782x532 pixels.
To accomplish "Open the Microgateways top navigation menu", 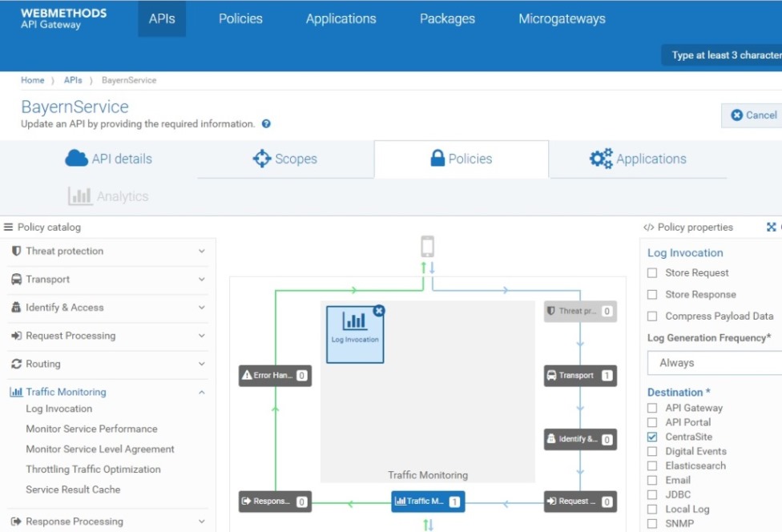I will (x=562, y=19).
